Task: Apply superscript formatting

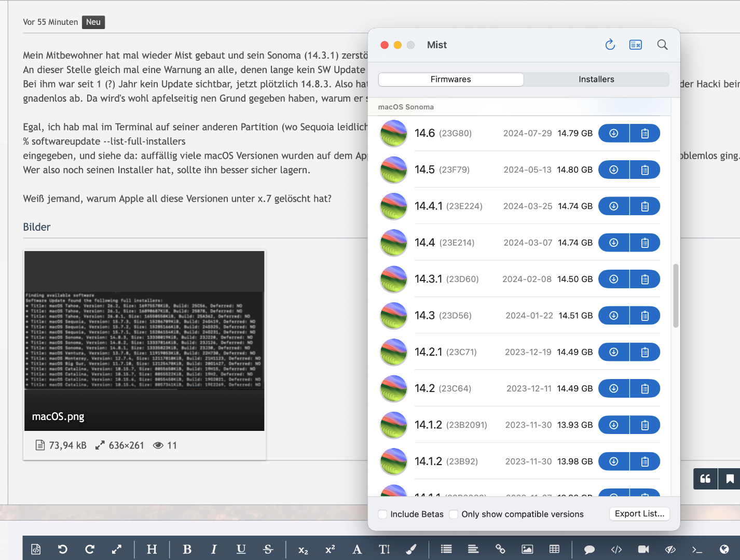Action: [x=330, y=549]
